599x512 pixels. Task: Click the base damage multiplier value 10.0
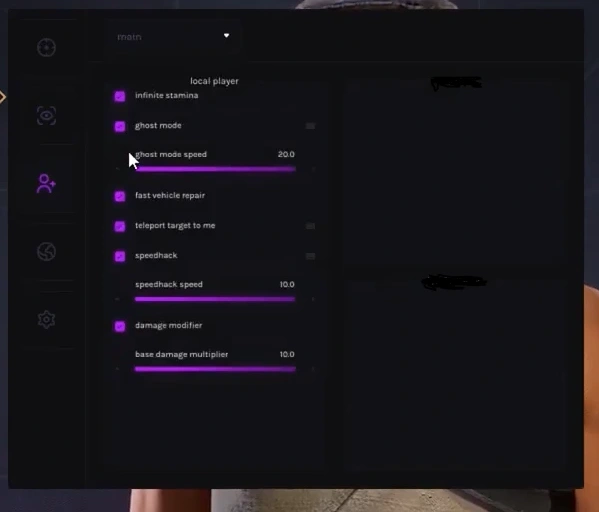(287, 355)
